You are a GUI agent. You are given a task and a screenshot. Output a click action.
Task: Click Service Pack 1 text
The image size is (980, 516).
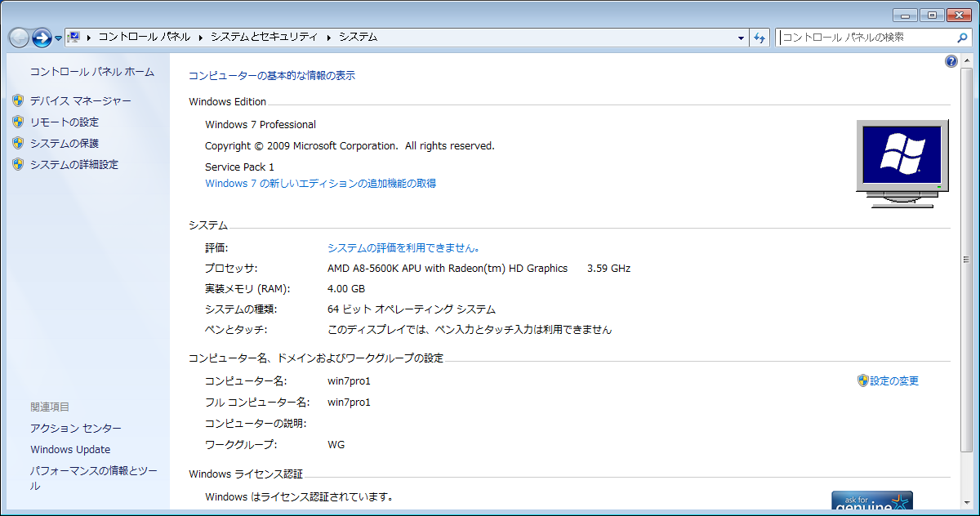coord(239,167)
